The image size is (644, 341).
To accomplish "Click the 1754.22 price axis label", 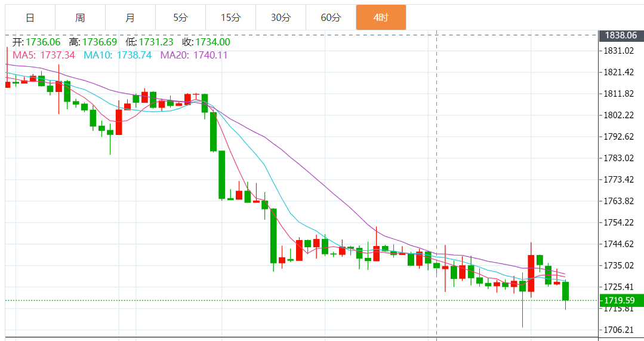I will [618, 222].
